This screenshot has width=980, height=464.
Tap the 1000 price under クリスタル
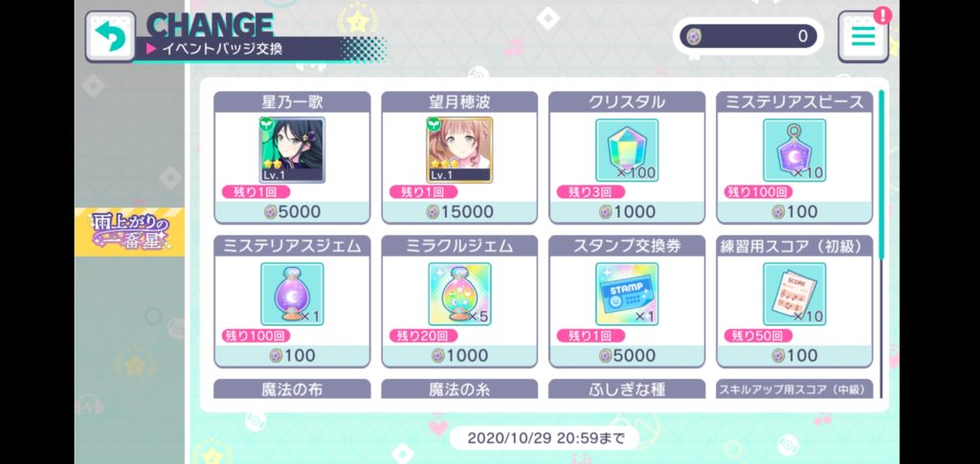click(627, 212)
